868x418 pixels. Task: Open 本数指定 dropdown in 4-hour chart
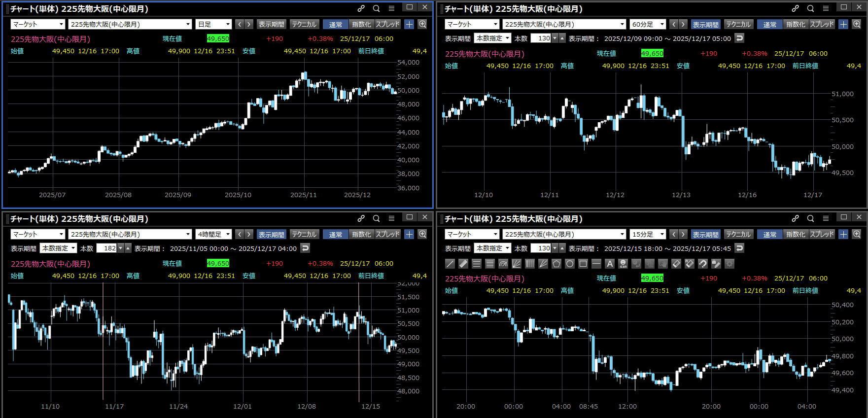click(59, 248)
